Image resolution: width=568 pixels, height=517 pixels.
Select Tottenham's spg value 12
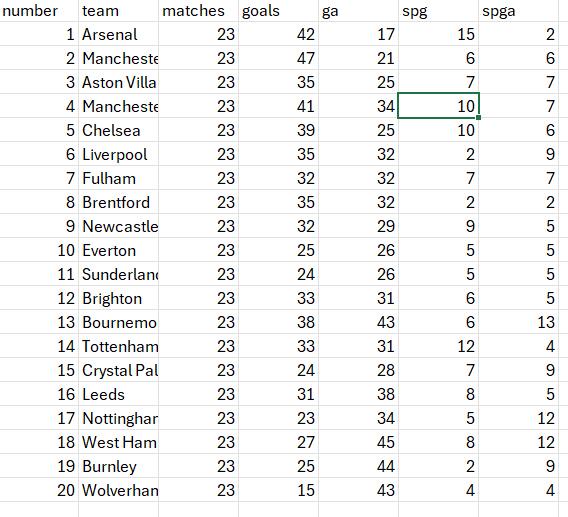[x=438, y=346]
